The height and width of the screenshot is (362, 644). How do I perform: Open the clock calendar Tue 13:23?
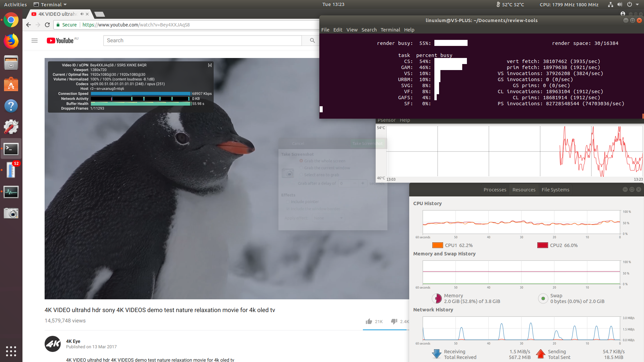click(x=333, y=4)
